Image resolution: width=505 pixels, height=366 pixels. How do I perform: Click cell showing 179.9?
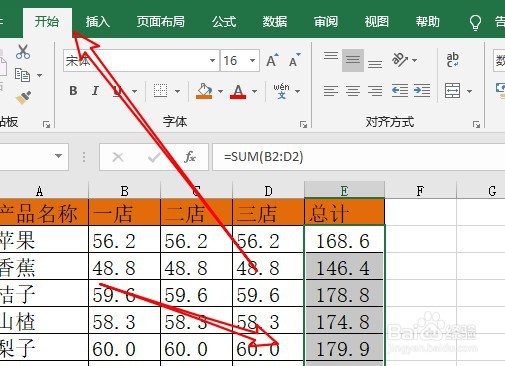(x=344, y=347)
